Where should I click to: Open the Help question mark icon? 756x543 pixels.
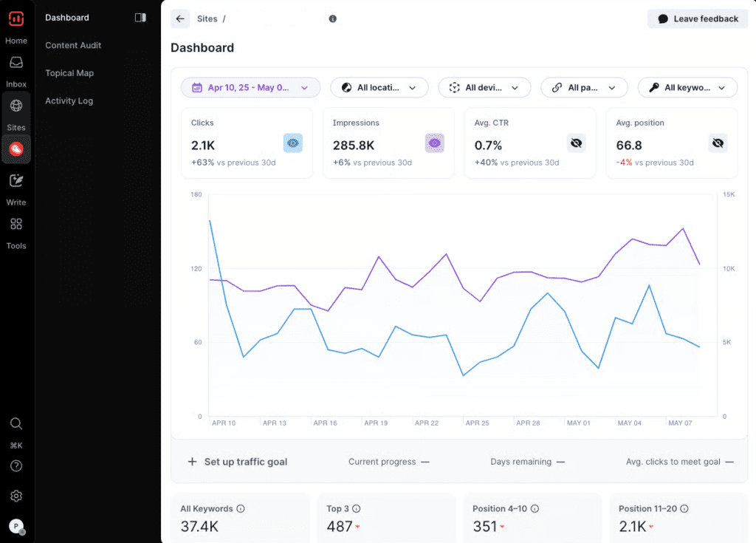16,465
